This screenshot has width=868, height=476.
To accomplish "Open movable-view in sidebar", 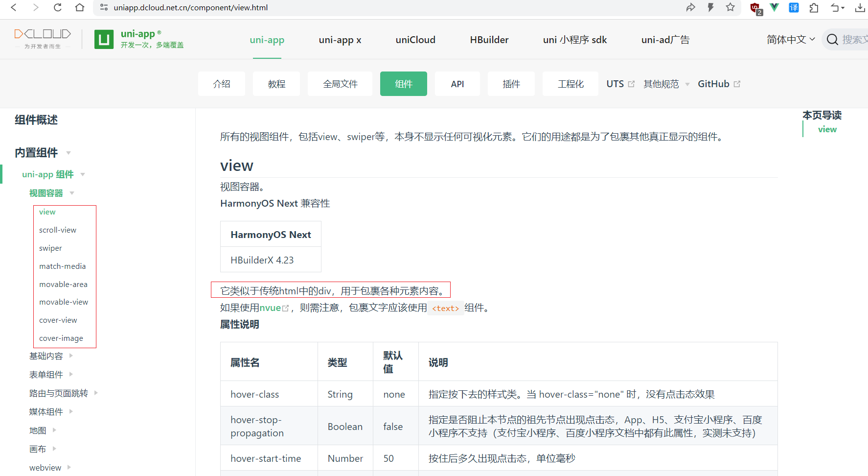I will 64,302.
